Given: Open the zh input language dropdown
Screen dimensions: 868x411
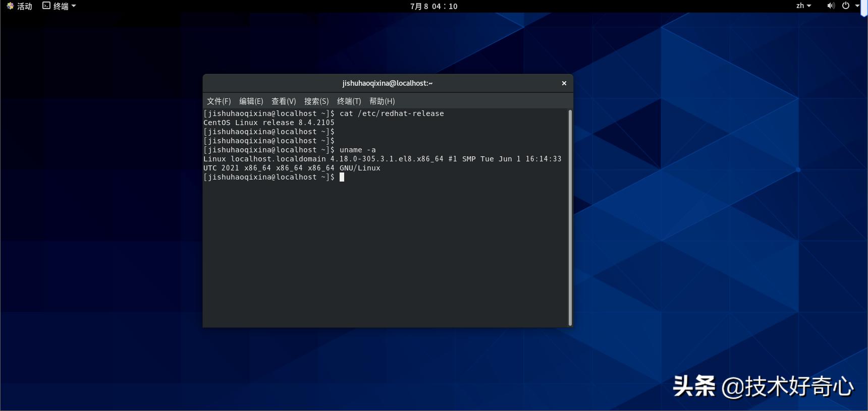Looking at the screenshot, I should tap(803, 6).
